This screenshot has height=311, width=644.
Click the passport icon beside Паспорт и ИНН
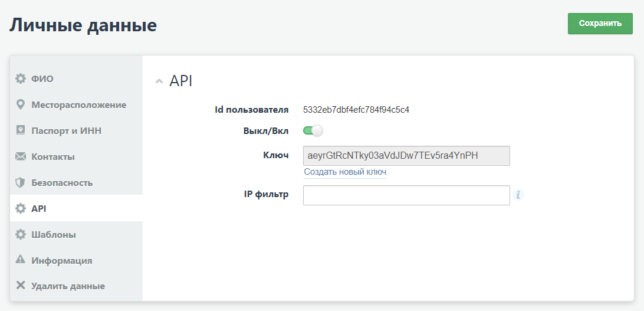point(21,130)
